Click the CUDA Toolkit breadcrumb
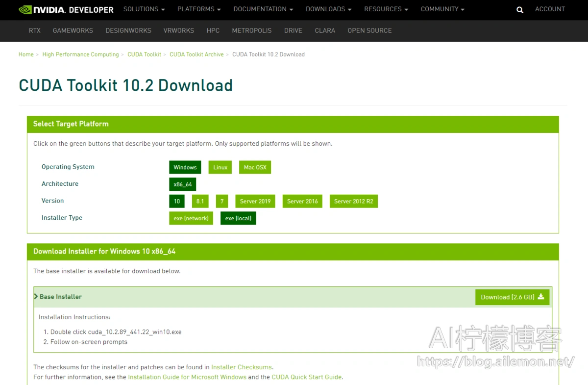The width and height of the screenshot is (588, 385). tap(144, 54)
